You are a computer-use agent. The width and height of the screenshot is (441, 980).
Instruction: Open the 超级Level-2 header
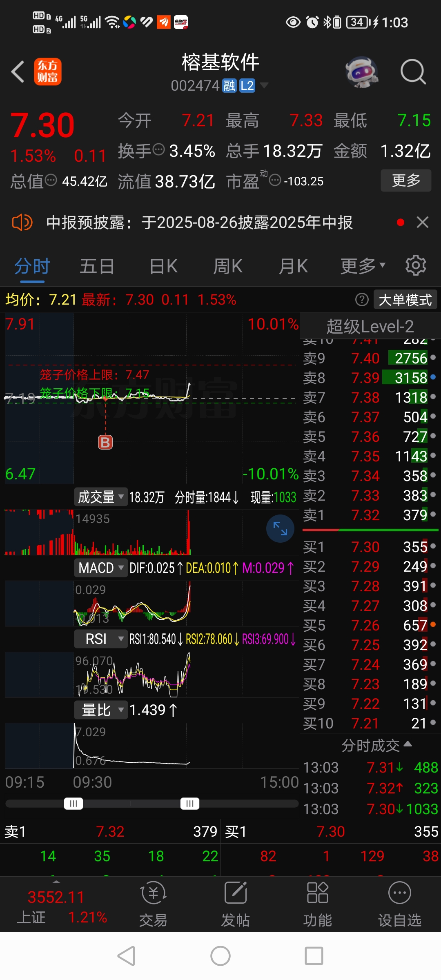370,326
